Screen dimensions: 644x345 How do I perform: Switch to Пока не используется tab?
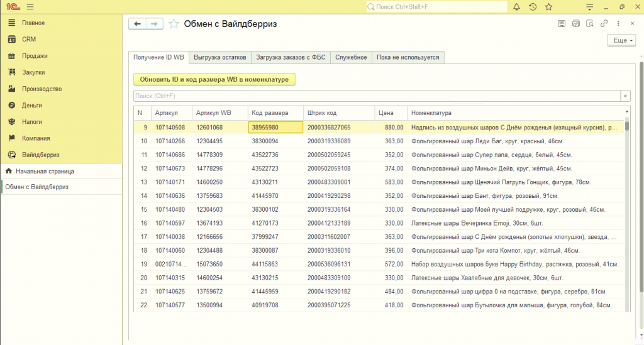click(x=408, y=57)
